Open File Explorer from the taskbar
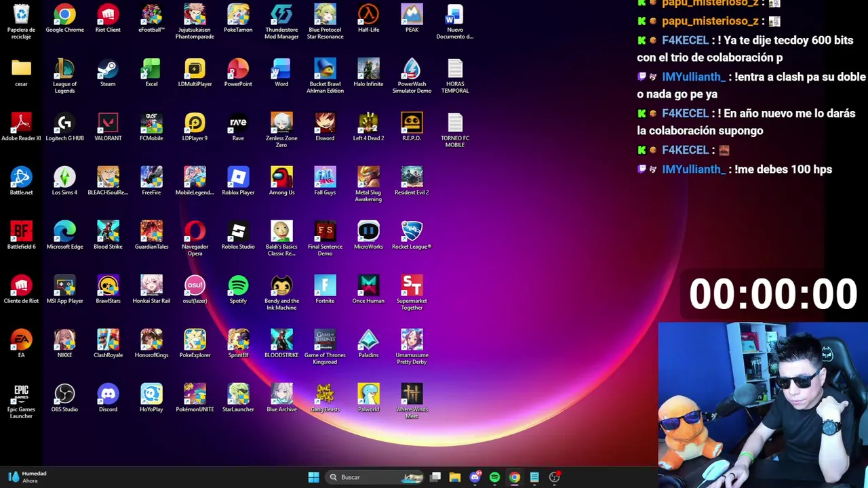This screenshot has width=868, height=488. (455, 477)
